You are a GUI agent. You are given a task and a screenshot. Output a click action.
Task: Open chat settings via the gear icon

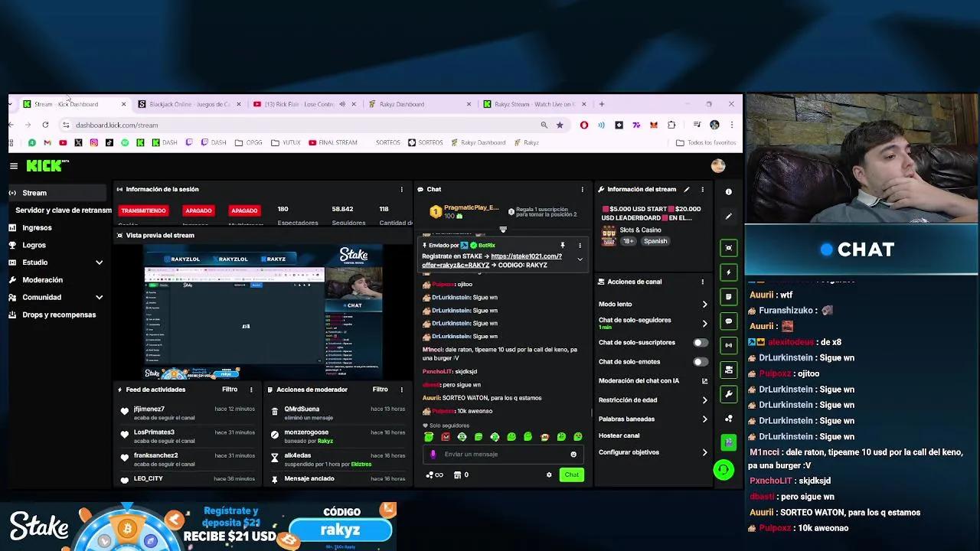pyautogui.click(x=549, y=474)
